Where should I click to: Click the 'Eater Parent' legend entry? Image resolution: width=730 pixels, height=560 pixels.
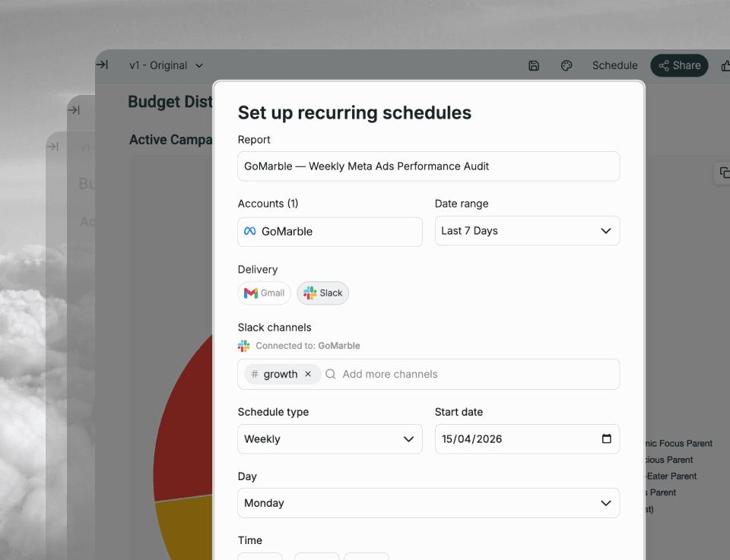[671, 476]
